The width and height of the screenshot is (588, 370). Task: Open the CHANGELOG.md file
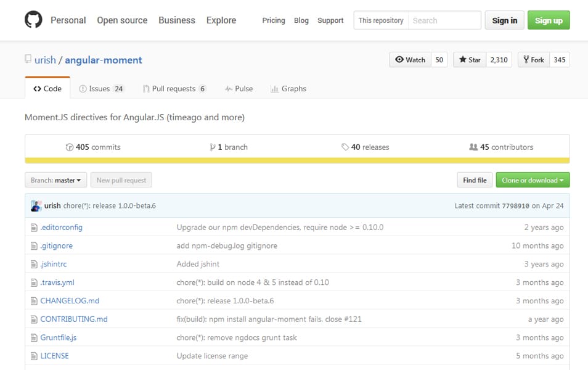point(70,301)
